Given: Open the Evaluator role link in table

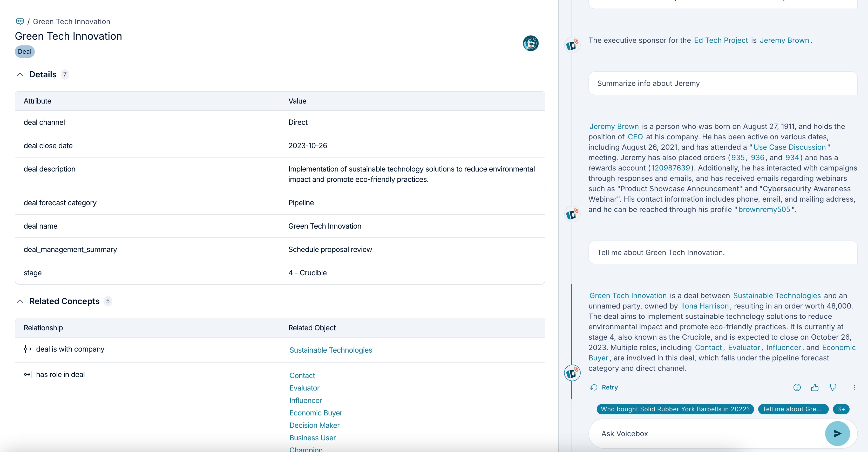Looking at the screenshot, I should (x=304, y=388).
